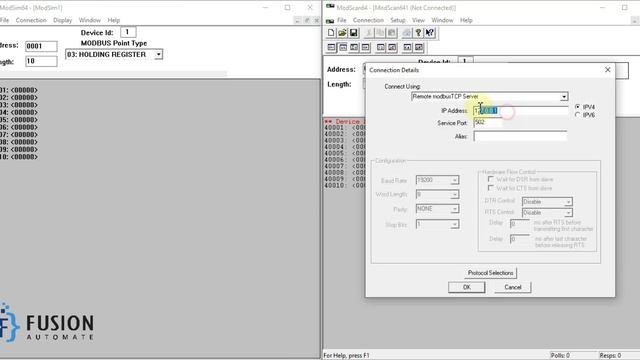Image resolution: width=640 pixels, height=360 pixels.
Task: Open the Stop Bits dropdown
Action: click(x=454, y=224)
